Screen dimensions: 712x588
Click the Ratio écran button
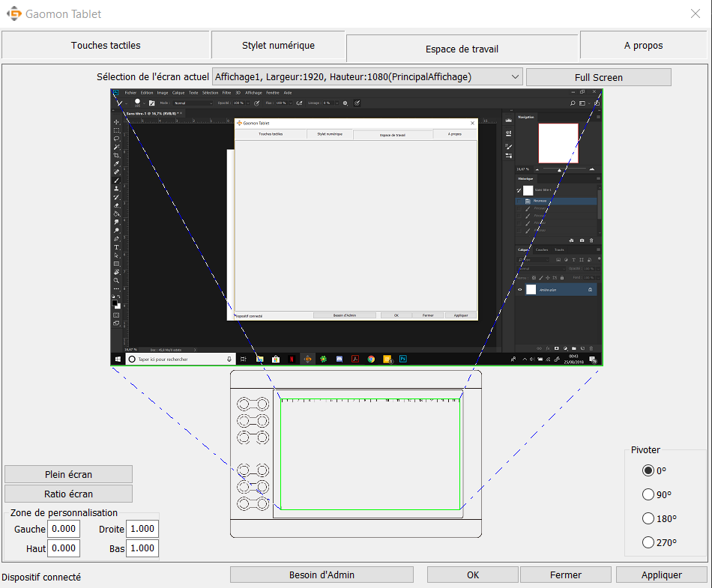click(68, 494)
